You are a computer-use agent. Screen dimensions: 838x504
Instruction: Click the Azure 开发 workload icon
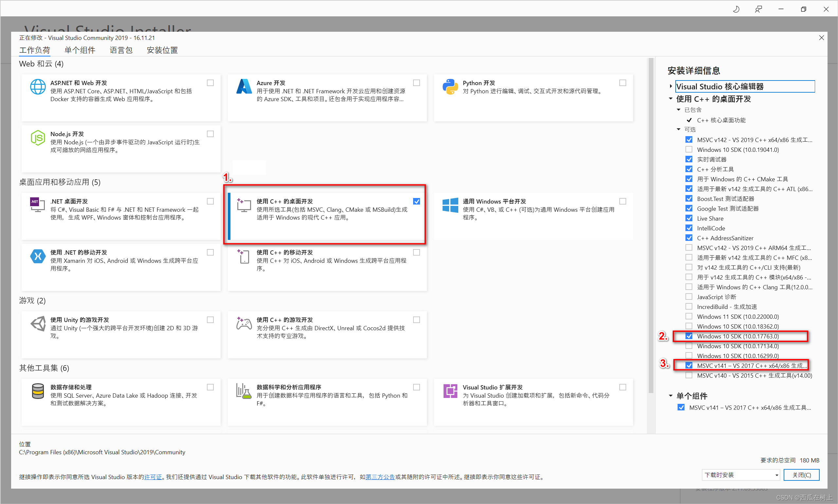244,87
